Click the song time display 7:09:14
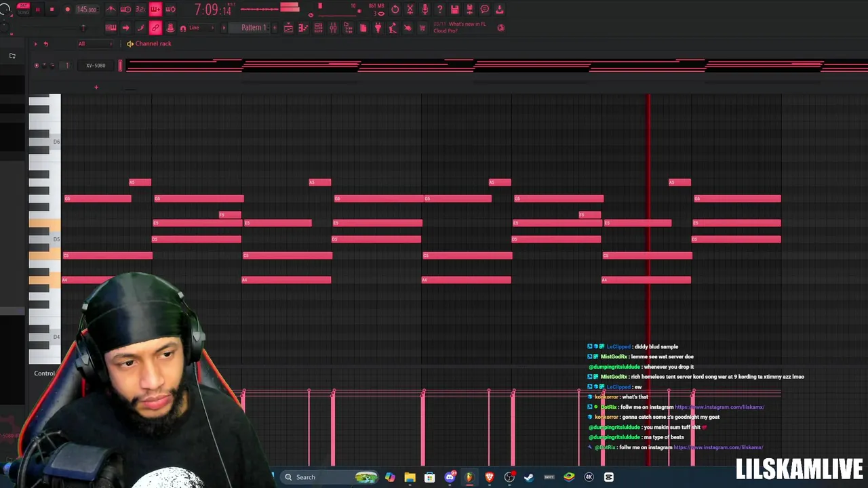This screenshot has height=488, width=868. pyautogui.click(x=213, y=9)
